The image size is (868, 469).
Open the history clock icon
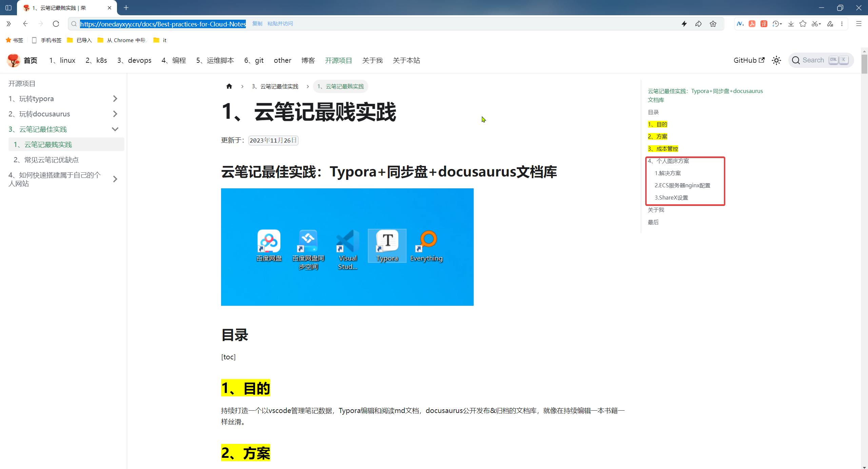pos(775,24)
